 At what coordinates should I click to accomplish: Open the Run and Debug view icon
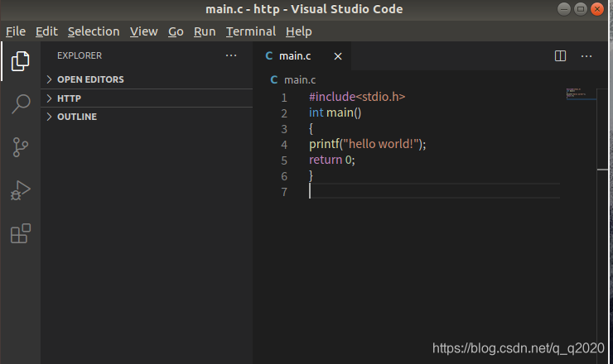[21, 190]
